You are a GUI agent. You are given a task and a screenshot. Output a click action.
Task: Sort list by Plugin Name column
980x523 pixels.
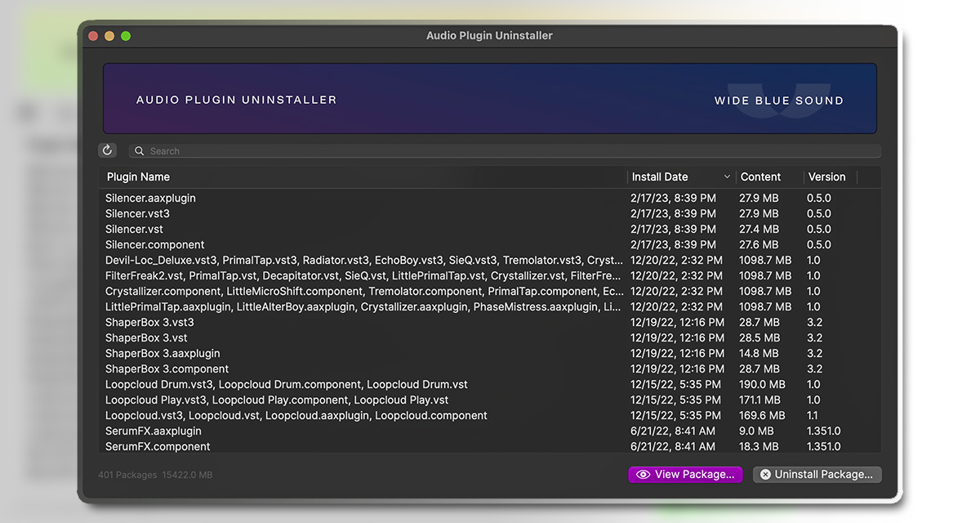click(139, 177)
